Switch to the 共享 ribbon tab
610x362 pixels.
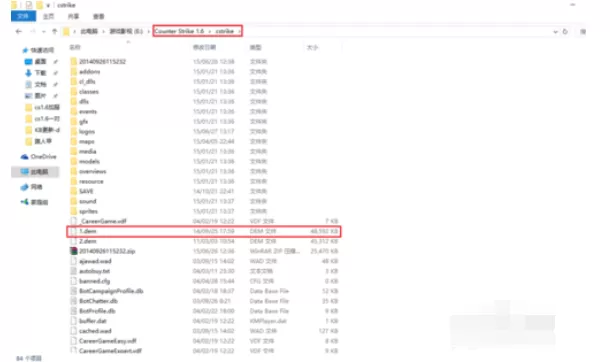(x=73, y=16)
